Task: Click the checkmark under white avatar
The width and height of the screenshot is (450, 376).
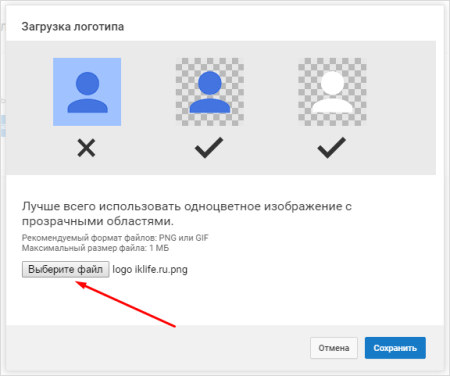Action: [x=332, y=148]
